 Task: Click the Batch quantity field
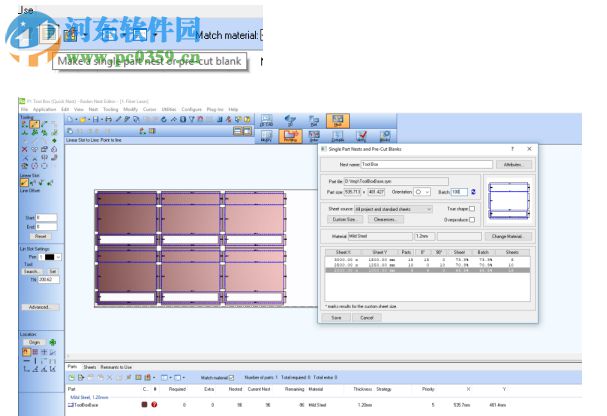[x=460, y=192]
